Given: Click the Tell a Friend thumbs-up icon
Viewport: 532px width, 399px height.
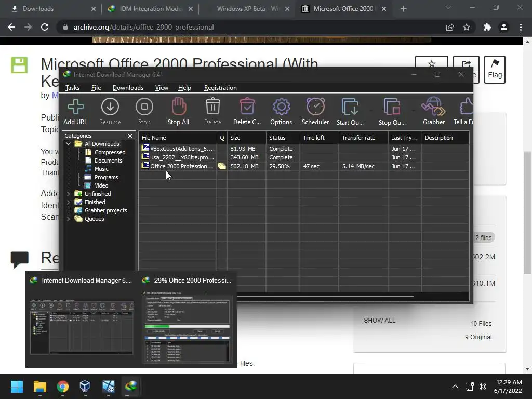Looking at the screenshot, I should 467,107.
